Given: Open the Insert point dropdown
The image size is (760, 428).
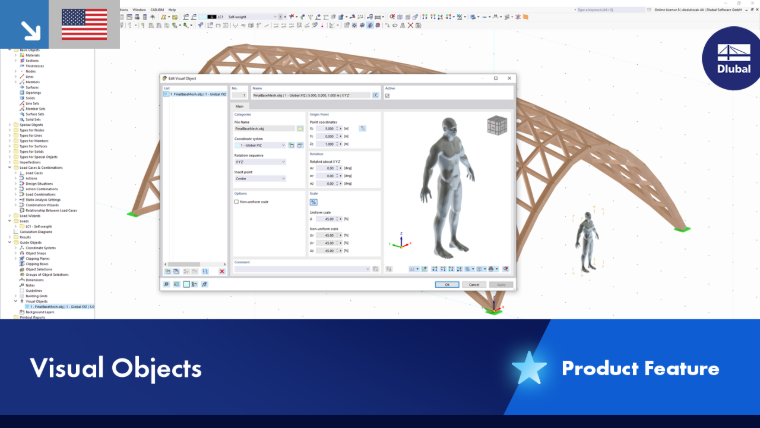Looking at the screenshot, I should (x=260, y=178).
